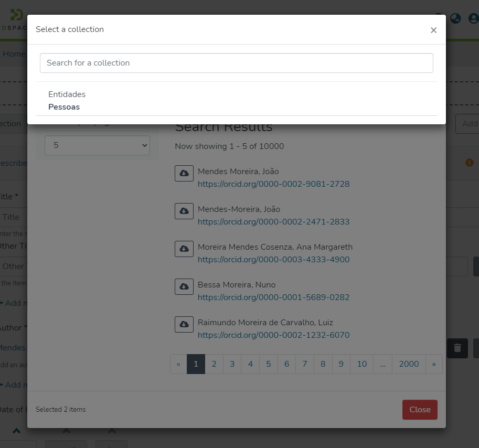Close the Select a collection dialog
This screenshot has height=448, width=479.
tap(433, 30)
